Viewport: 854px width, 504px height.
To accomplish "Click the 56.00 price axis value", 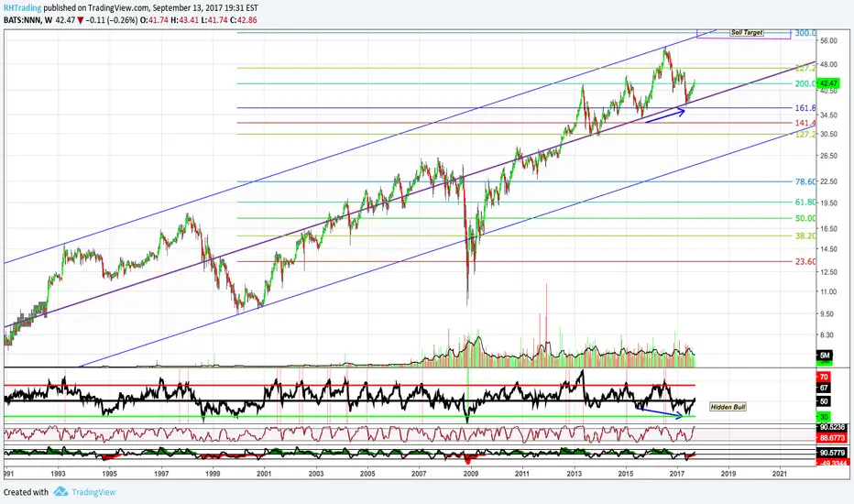I will [828, 41].
